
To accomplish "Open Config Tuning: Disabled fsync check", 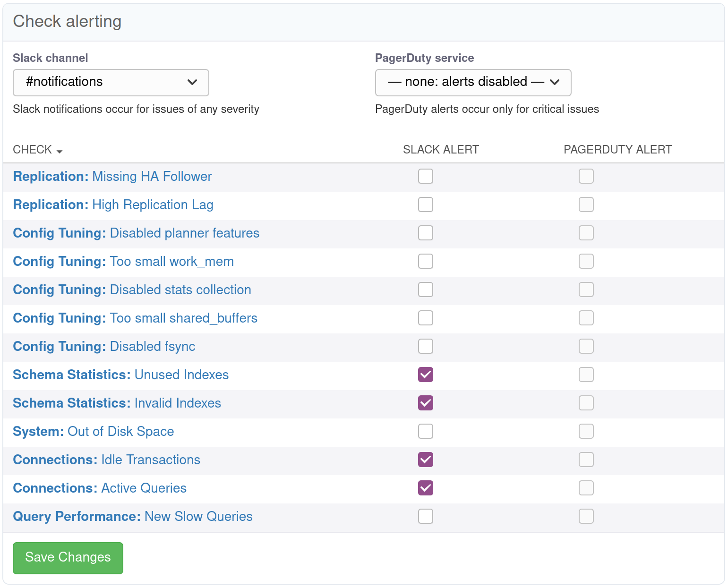I will coord(104,347).
